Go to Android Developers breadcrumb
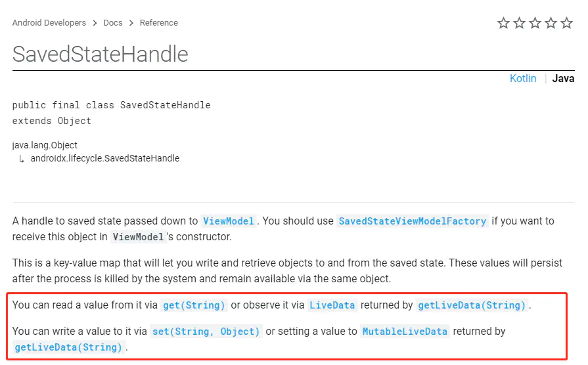The height and width of the screenshot is (365, 588). point(49,23)
